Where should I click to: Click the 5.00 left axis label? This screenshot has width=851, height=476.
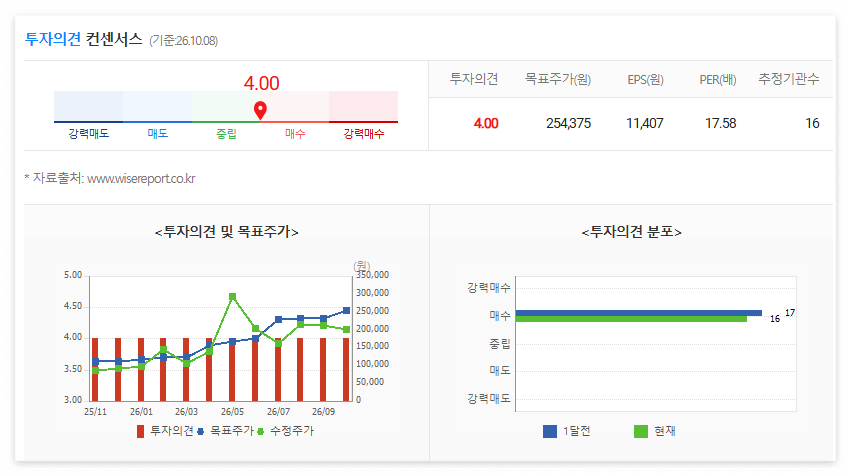[x=73, y=275]
